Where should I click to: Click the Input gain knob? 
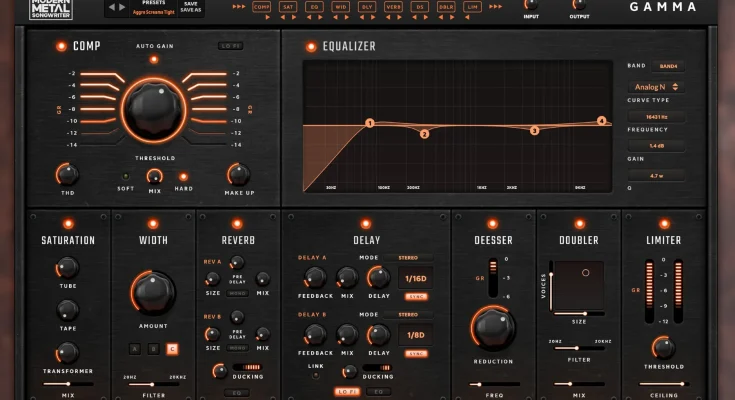(531, 4)
